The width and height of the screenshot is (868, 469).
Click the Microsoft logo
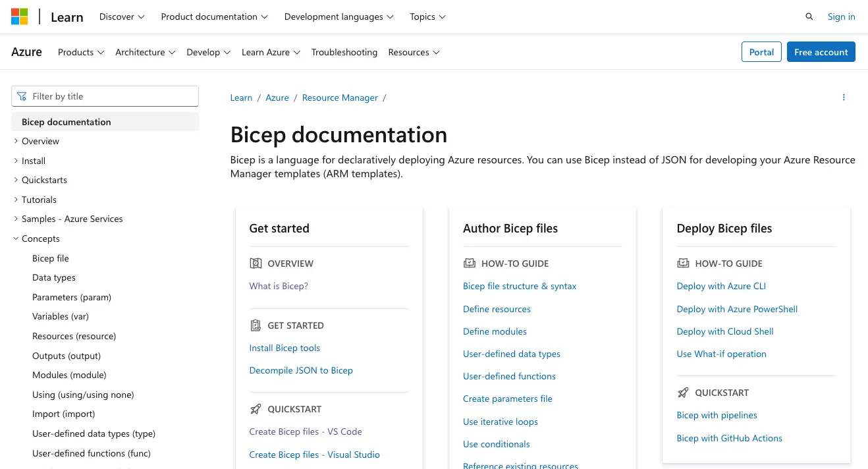[20, 17]
